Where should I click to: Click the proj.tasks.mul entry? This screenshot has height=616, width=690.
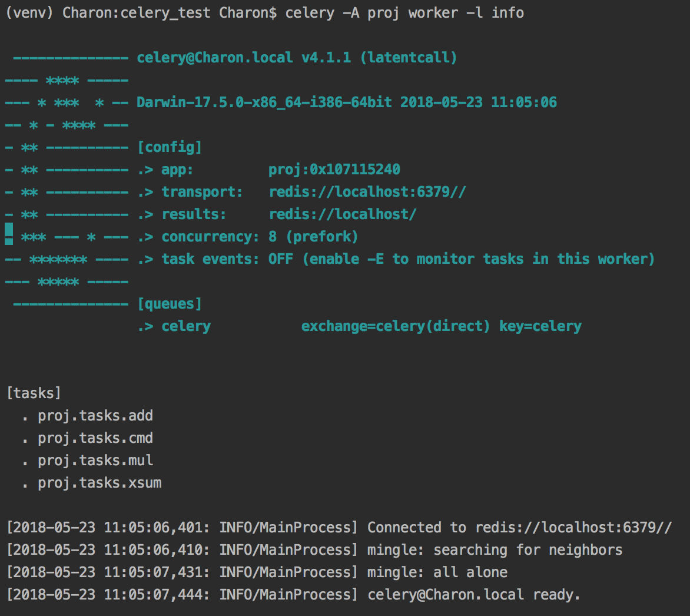tap(95, 461)
